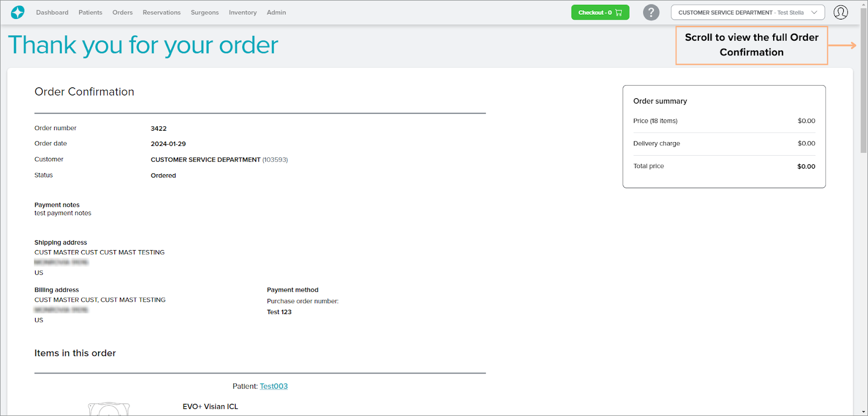Image resolution: width=868 pixels, height=416 pixels.
Task: Open the user profile icon
Action: (x=840, y=12)
